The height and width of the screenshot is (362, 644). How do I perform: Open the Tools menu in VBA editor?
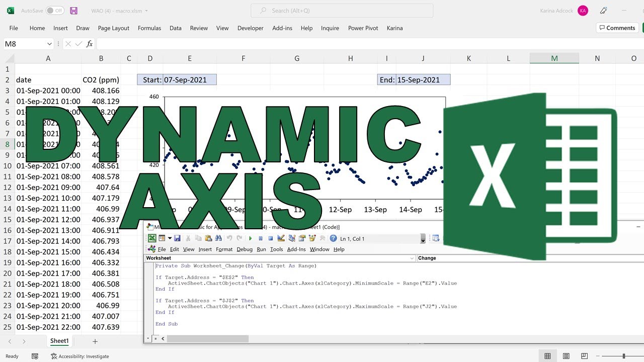coord(277,249)
